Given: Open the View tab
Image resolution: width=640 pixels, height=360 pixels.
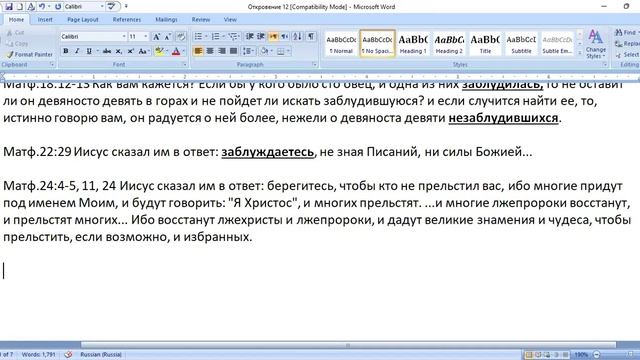Looking at the screenshot, I should pos(230,20).
